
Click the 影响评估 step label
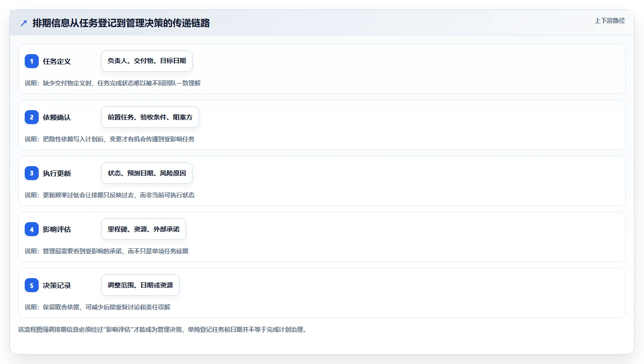click(57, 229)
